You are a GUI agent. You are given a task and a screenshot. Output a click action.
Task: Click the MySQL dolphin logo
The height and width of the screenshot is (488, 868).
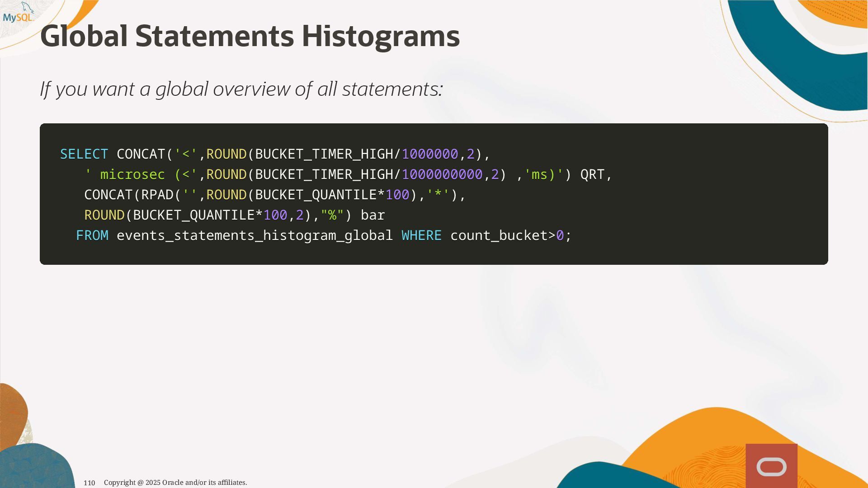(x=18, y=14)
